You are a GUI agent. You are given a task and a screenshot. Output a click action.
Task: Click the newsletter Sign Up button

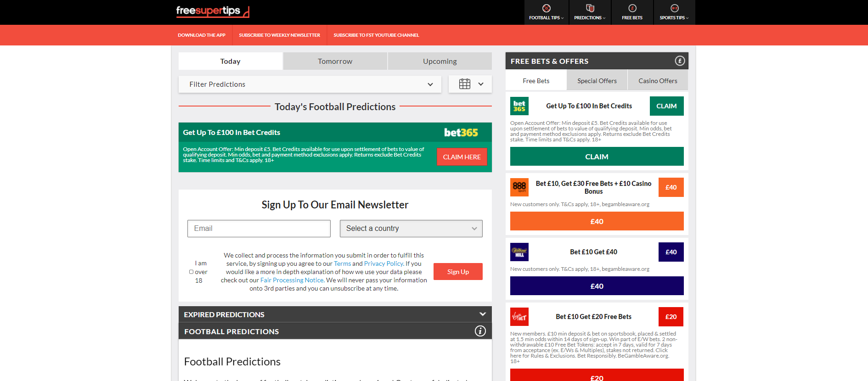458,272
